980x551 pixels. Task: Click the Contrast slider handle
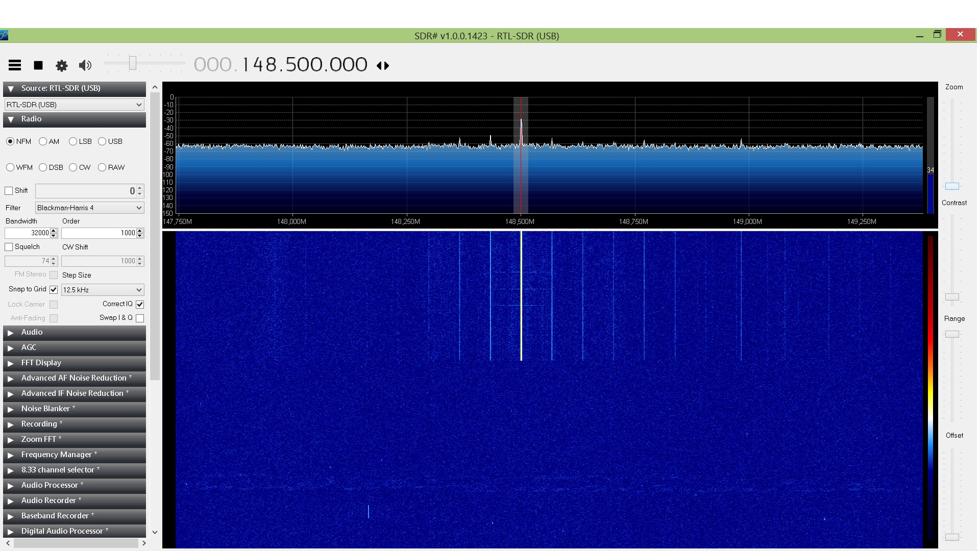click(952, 297)
